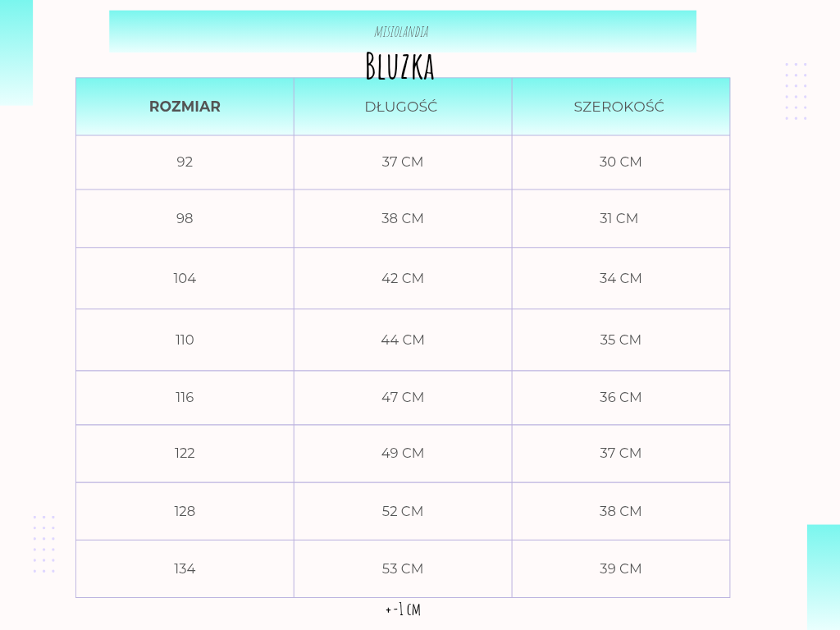Image resolution: width=840 pixels, height=630 pixels.
Task: Click the 39 CM width value
Action: tap(621, 568)
